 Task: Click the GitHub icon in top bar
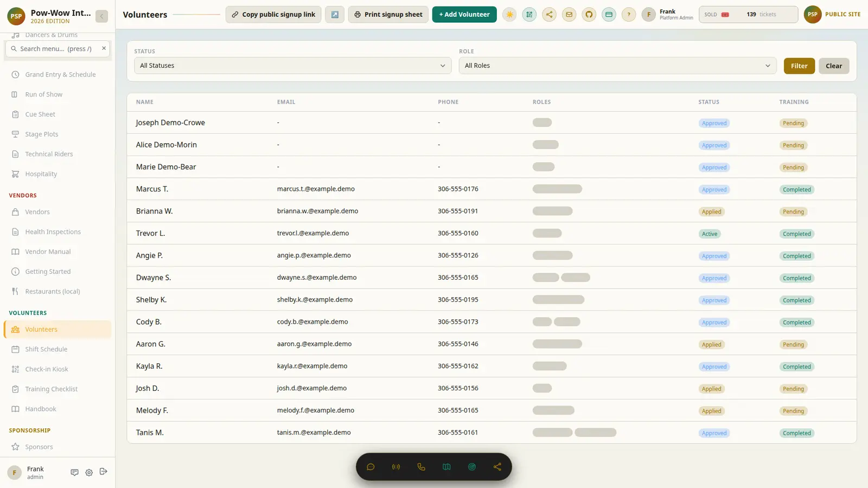(x=589, y=15)
